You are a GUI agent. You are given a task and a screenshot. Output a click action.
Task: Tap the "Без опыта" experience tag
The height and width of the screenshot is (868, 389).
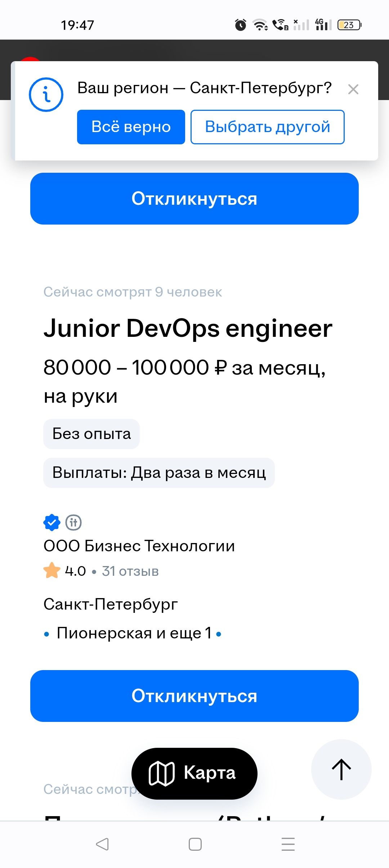pyautogui.click(x=91, y=434)
